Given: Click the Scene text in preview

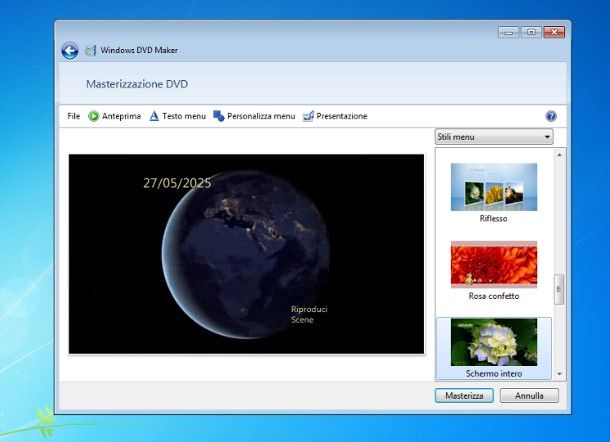Looking at the screenshot, I should click(x=302, y=320).
